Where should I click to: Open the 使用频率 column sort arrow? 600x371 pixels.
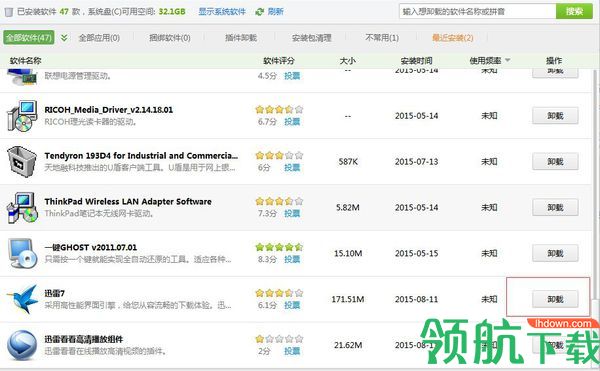[508, 60]
